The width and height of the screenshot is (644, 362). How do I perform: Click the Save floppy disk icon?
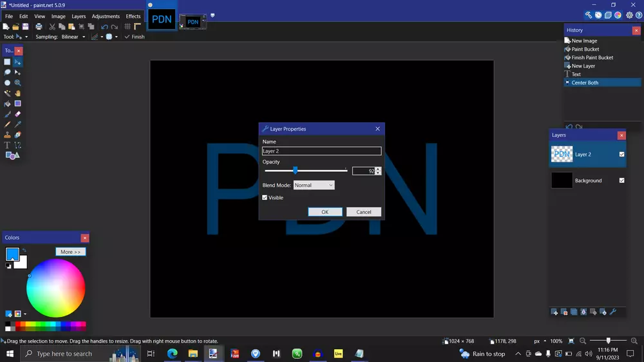pyautogui.click(x=26, y=26)
